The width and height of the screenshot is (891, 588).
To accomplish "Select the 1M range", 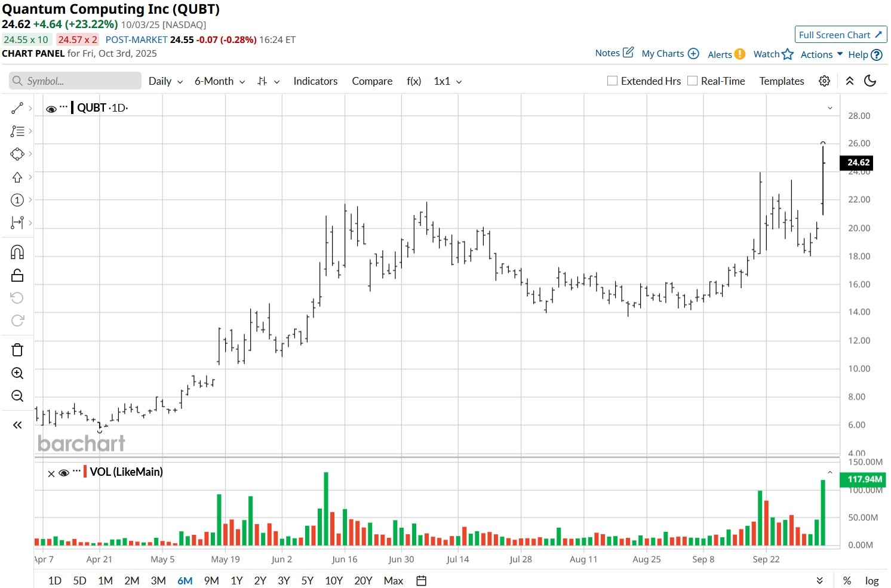I will 105,581.
